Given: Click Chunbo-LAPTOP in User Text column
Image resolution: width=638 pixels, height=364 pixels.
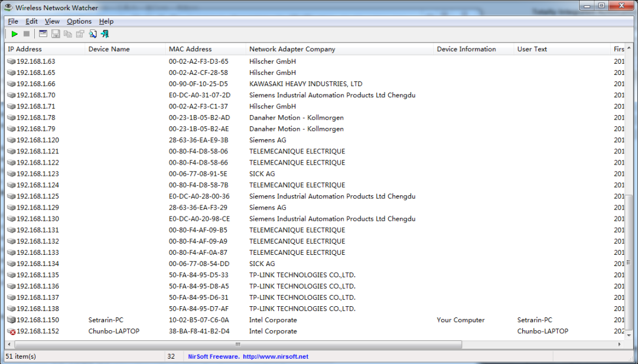Looking at the screenshot, I should pos(543,332).
